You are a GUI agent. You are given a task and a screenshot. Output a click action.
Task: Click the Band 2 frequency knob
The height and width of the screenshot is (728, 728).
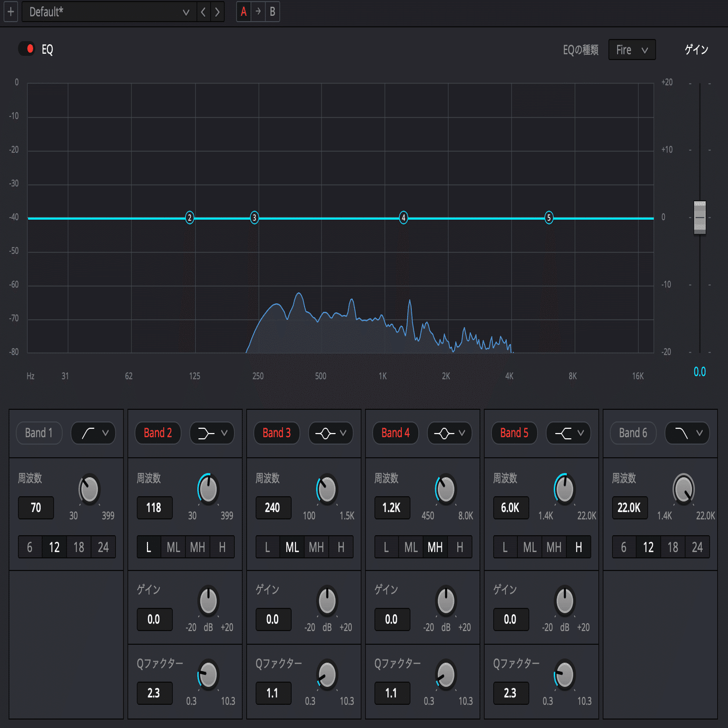point(208,489)
